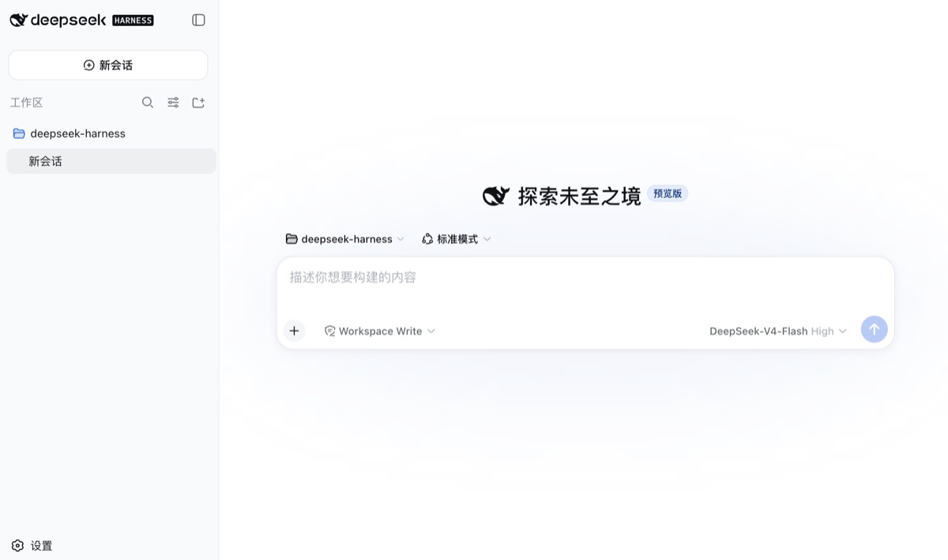Click the HARNESS badge in the header

click(133, 21)
